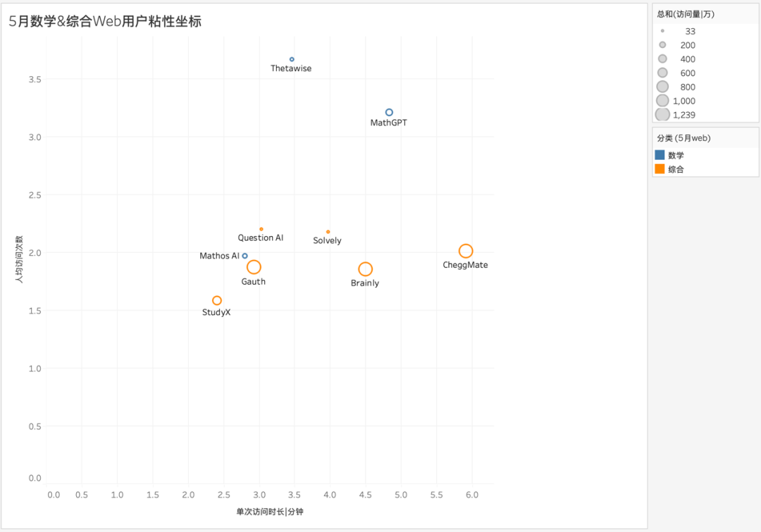761x532 pixels.
Task: Click the 1,239 size legend circle
Action: pos(662,115)
